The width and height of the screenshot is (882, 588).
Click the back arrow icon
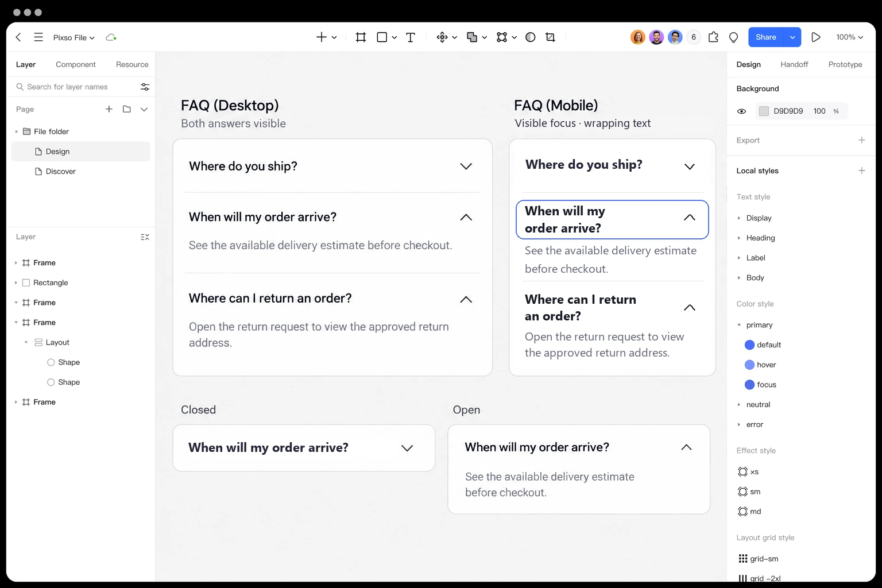click(x=18, y=37)
